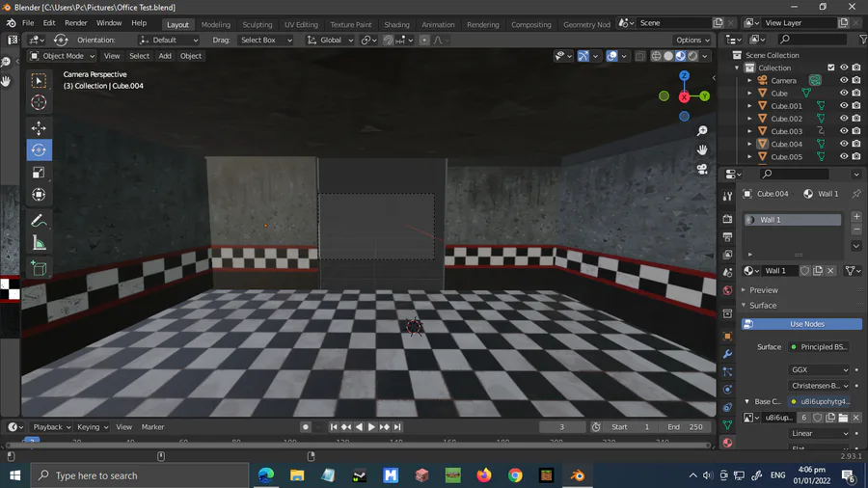This screenshot has width=868, height=488.
Task: Toggle X-ray mode
Action: 640,56
